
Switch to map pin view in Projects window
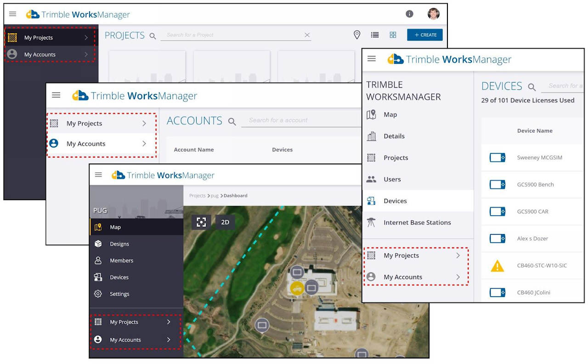point(357,35)
